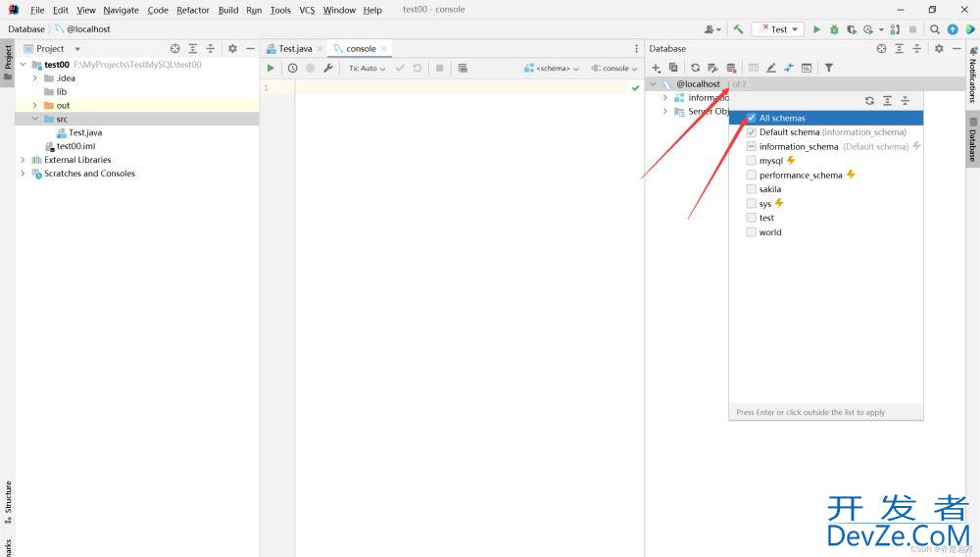
Task: Collapse the src folder
Action: [35, 119]
